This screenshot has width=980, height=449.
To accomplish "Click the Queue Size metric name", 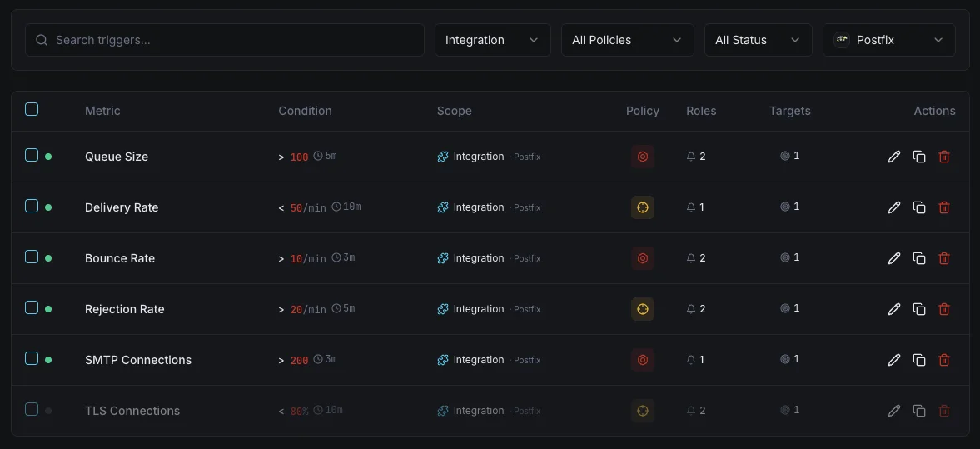I will coord(117,157).
